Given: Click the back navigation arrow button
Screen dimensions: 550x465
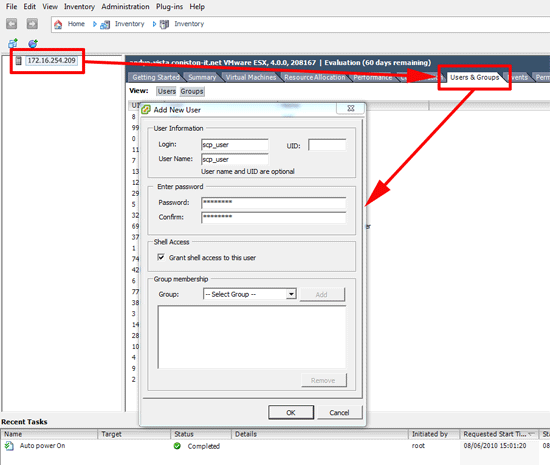Looking at the screenshot, I should (x=12, y=24).
